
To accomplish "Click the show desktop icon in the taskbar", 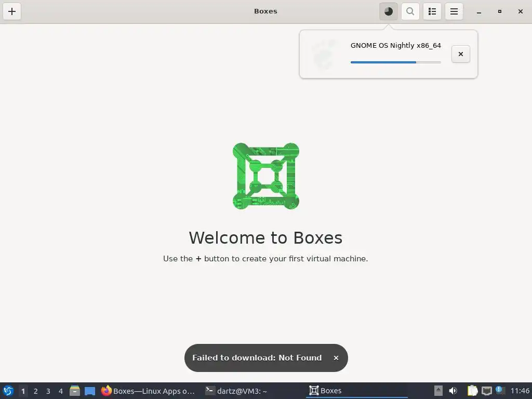I will tap(90, 391).
